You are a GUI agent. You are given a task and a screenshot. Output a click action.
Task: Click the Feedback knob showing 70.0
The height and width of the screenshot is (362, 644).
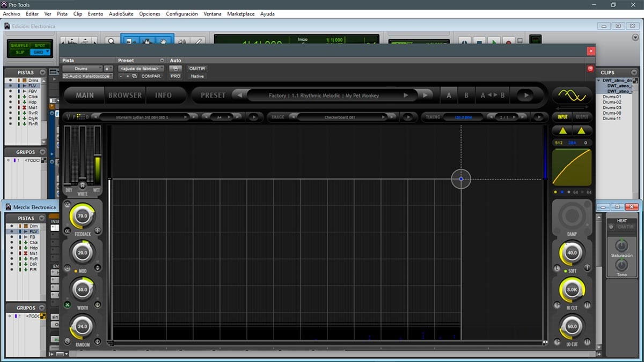click(x=82, y=216)
